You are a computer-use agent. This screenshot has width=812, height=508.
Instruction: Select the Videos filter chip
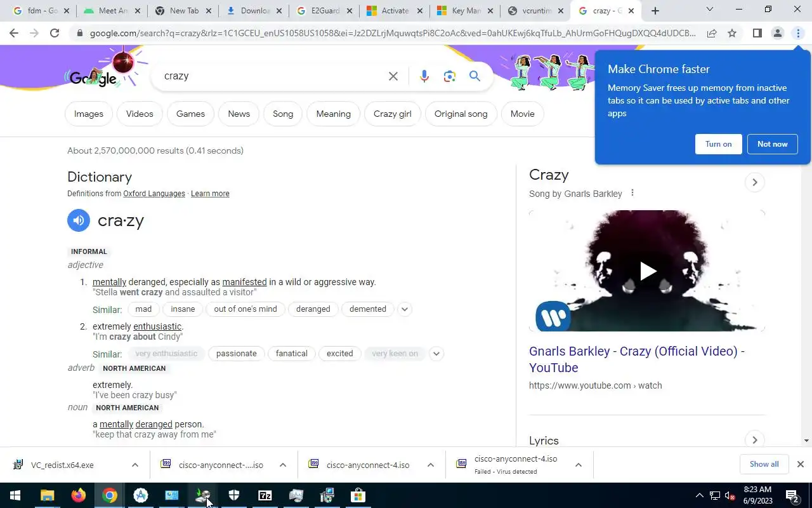coord(140,114)
